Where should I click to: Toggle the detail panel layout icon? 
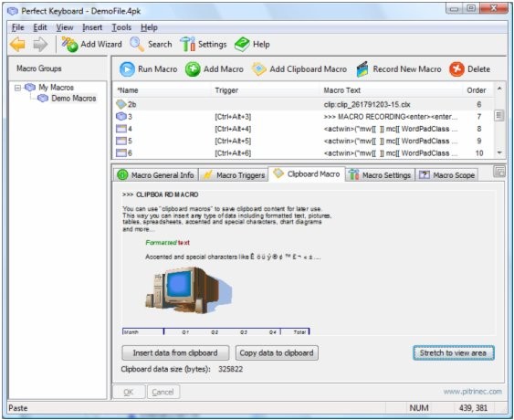[499, 172]
